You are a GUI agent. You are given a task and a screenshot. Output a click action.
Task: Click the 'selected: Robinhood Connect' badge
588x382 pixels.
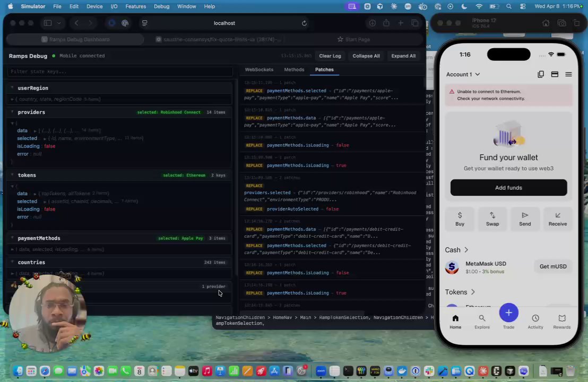(x=169, y=112)
